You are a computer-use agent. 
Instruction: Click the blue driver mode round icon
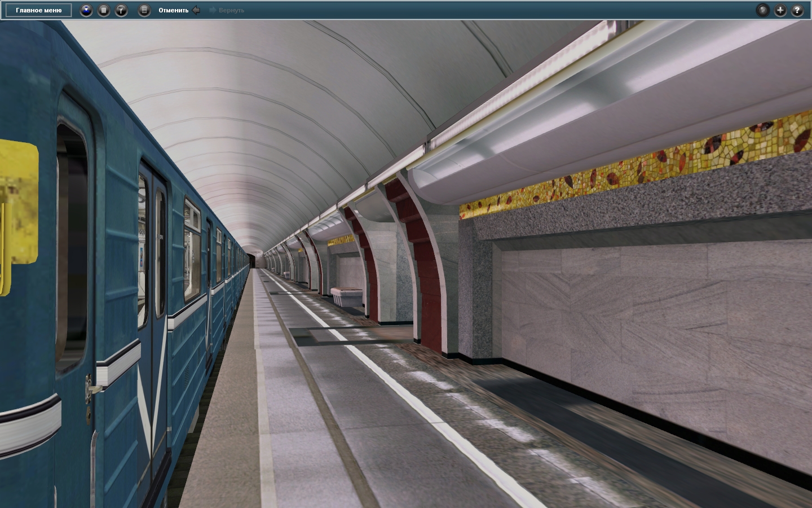[x=86, y=10]
